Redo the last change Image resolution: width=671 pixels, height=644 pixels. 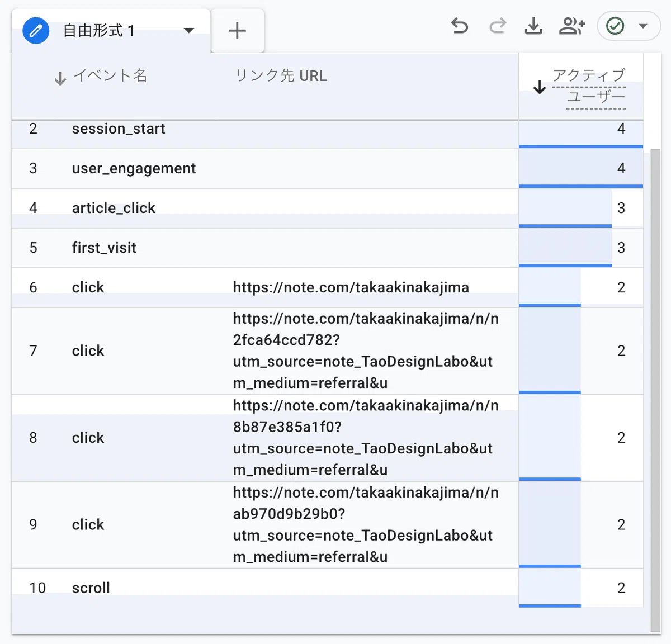(497, 26)
